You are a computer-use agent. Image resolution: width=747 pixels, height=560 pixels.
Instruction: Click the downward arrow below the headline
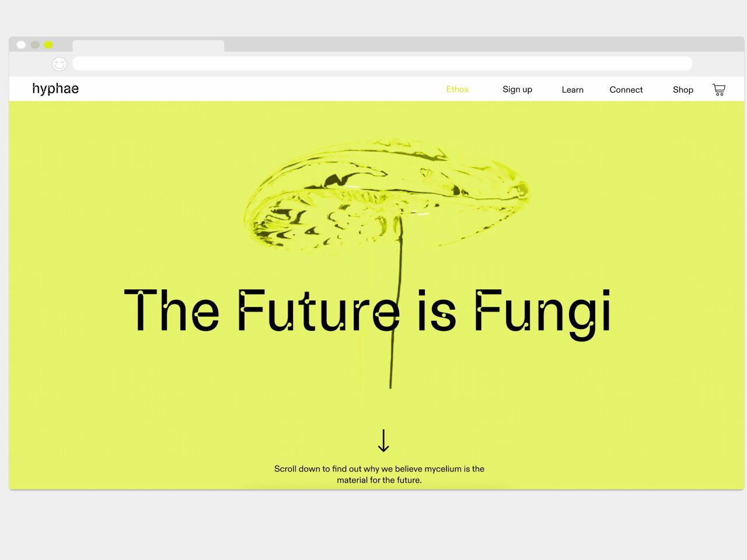[383, 441]
